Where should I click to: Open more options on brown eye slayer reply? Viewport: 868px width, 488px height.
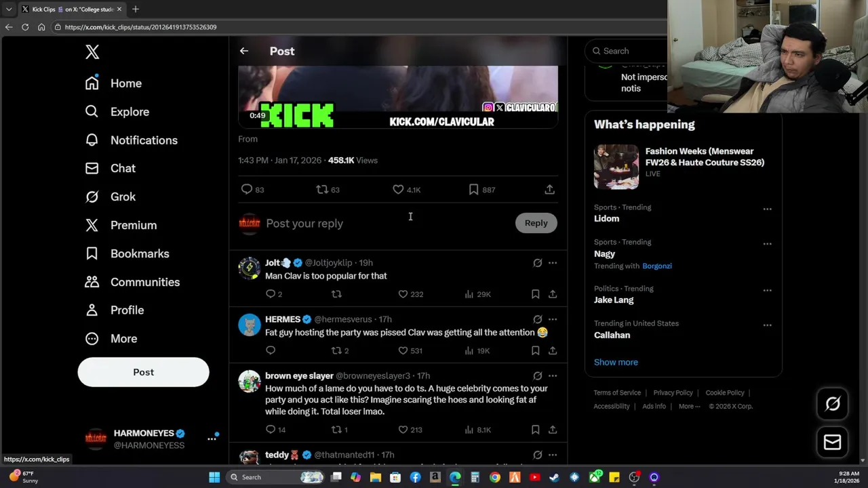553,375
